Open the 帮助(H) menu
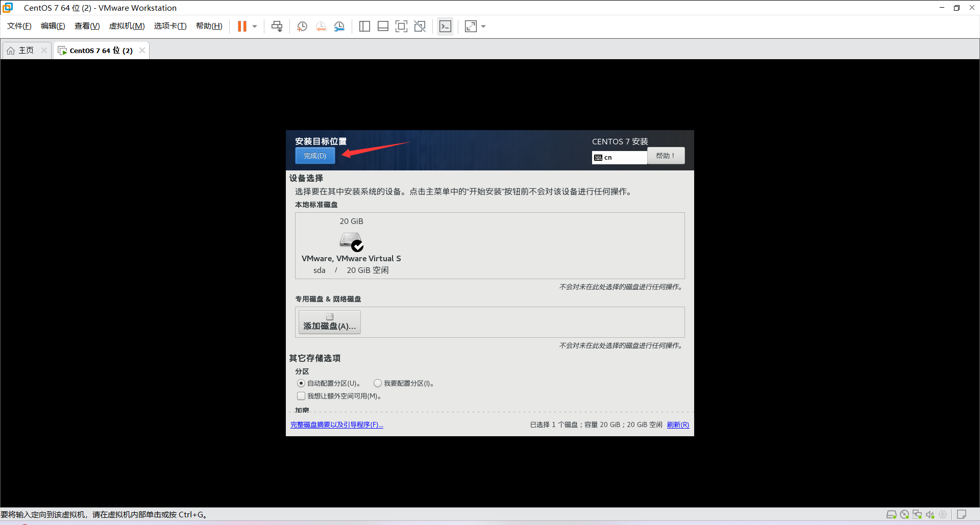The width and height of the screenshot is (980, 525). (209, 26)
